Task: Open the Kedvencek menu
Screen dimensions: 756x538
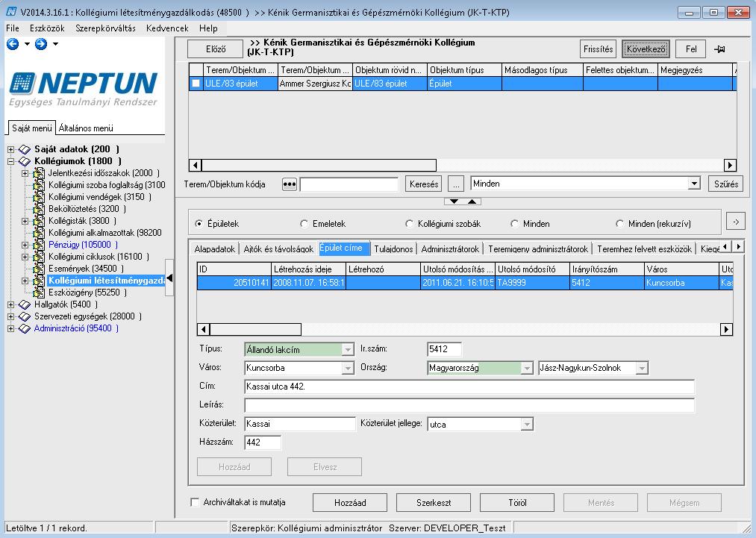Action: click(x=167, y=28)
